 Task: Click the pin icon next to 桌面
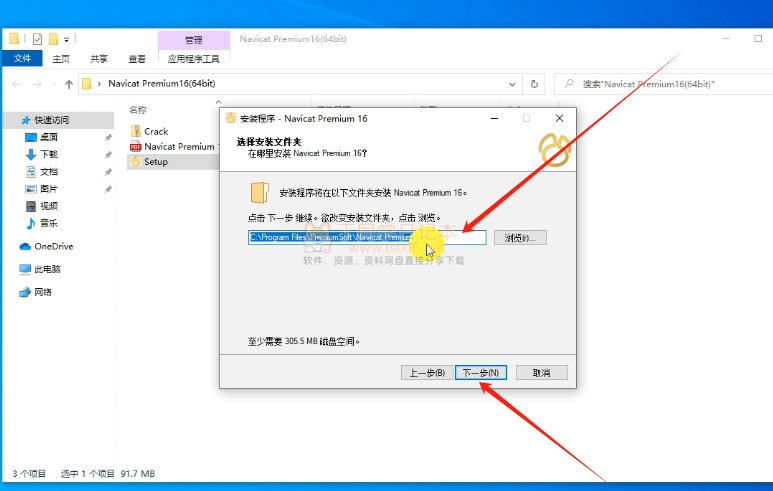(x=108, y=138)
